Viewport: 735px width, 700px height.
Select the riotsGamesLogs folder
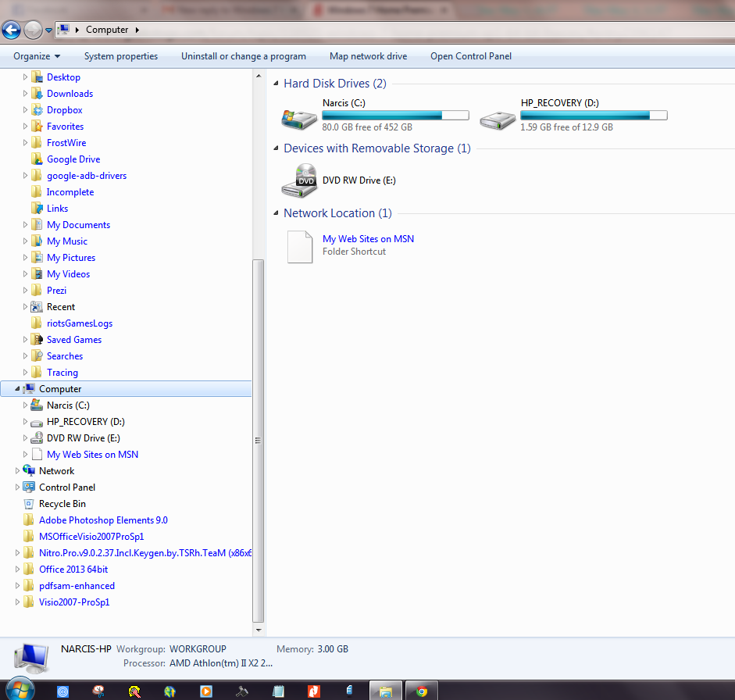pyautogui.click(x=80, y=323)
